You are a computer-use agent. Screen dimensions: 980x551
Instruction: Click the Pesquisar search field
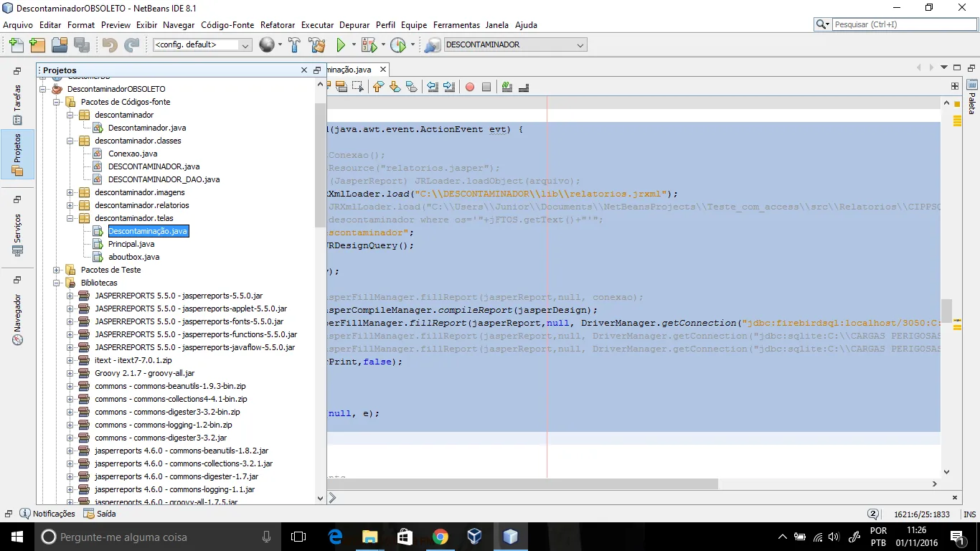coord(904,24)
